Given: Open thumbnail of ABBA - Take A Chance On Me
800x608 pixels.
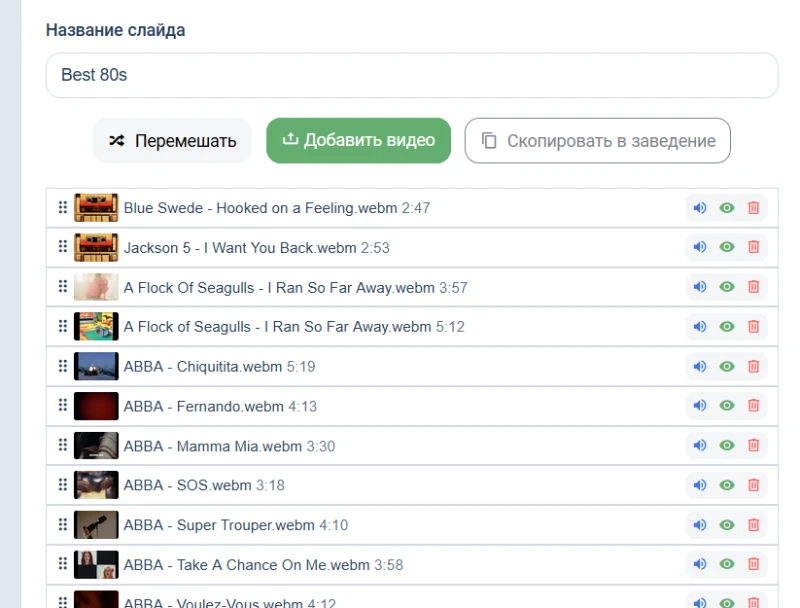Looking at the screenshot, I should [x=96, y=565].
